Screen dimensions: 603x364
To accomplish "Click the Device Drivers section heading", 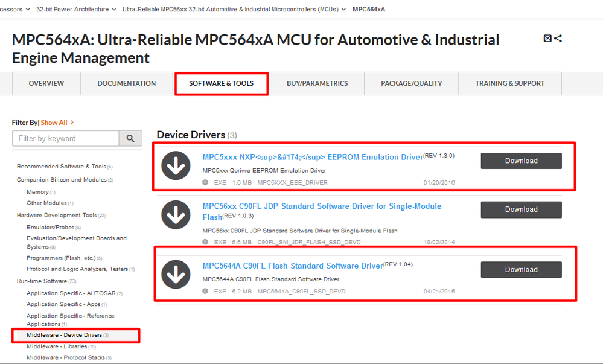I will [191, 135].
